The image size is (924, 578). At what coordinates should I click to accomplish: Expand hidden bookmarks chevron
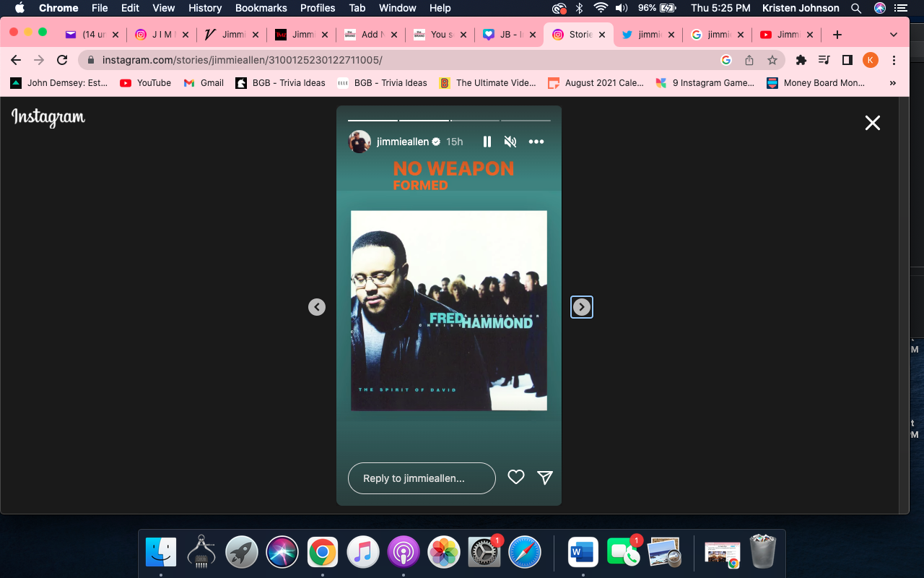[x=893, y=83]
